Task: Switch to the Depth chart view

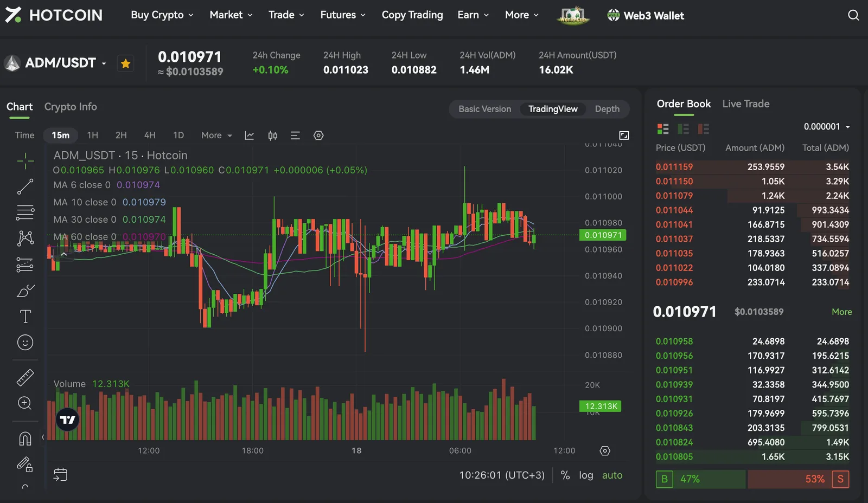Action: [607, 109]
